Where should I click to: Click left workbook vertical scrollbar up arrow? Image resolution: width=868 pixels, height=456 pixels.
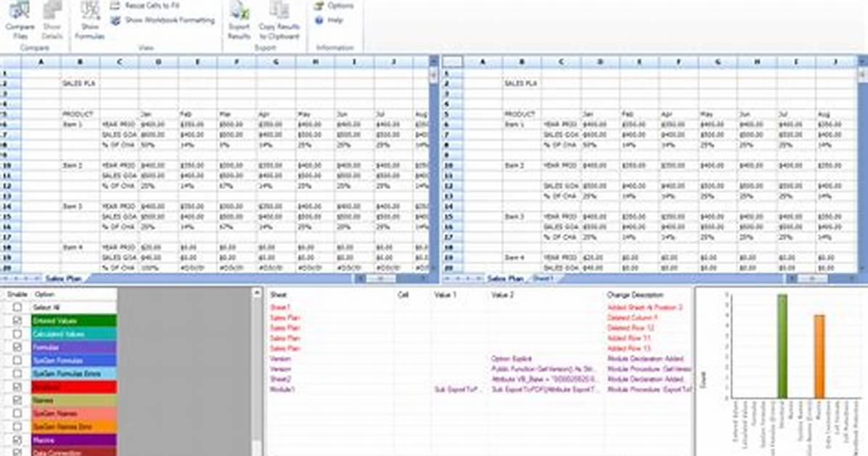pyautogui.click(x=433, y=62)
